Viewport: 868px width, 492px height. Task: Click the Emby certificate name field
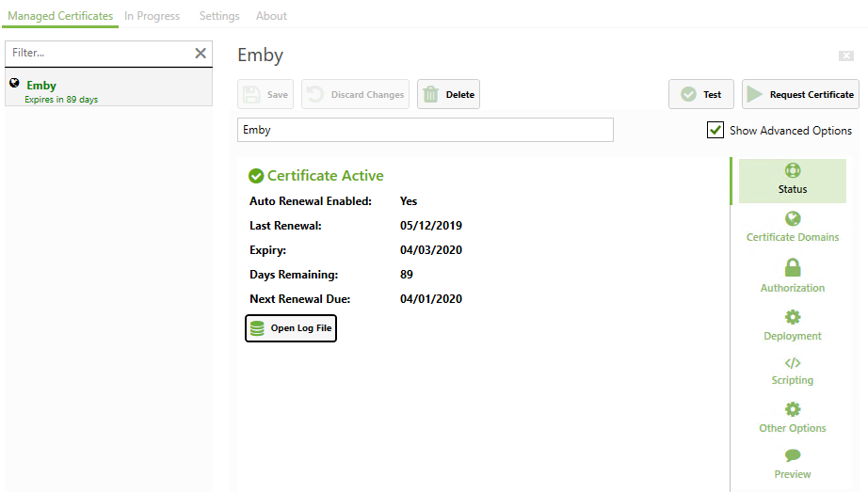click(426, 130)
